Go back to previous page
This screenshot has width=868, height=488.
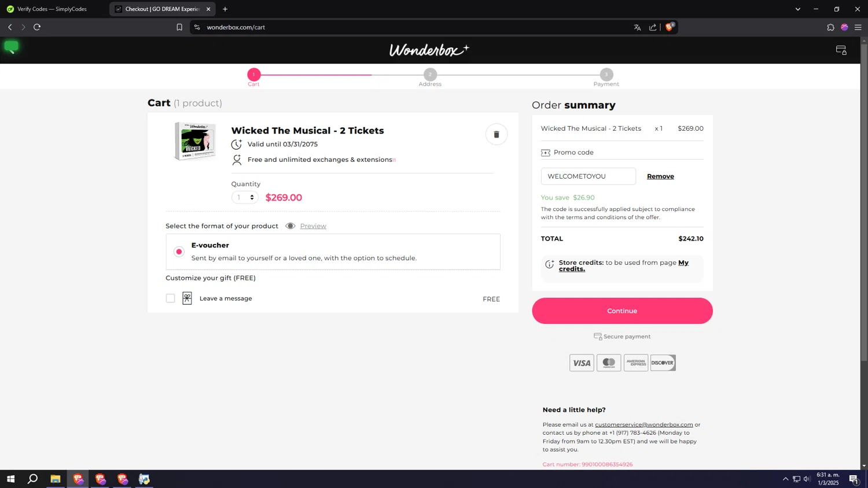tap(10, 27)
